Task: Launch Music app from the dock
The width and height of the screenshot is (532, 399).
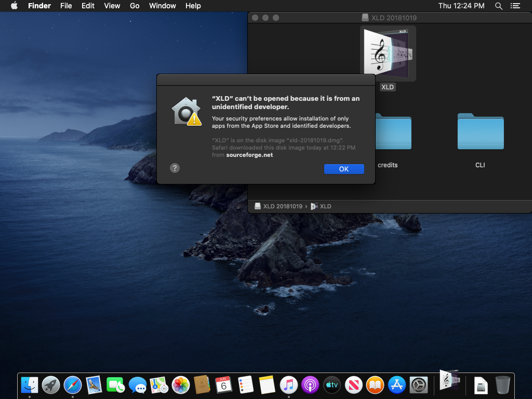Action: (x=289, y=385)
